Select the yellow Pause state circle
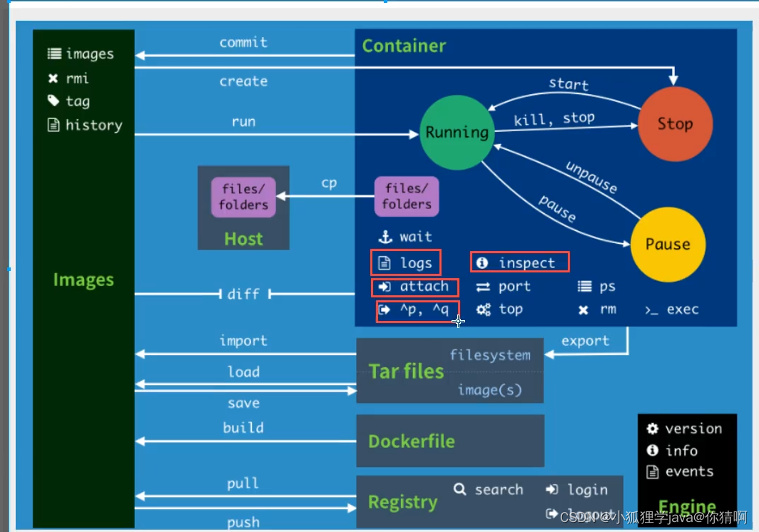The width and height of the screenshot is (759, 532). tap(668, 245)
